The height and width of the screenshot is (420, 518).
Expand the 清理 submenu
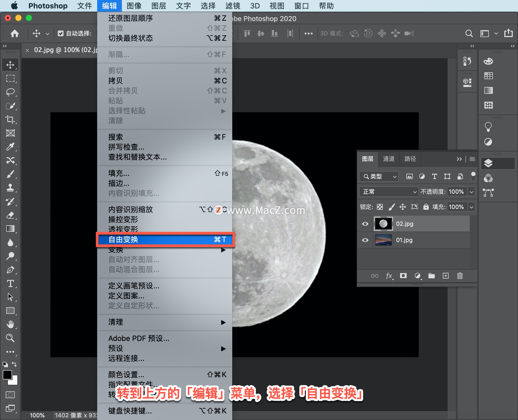tap(165, 322)
